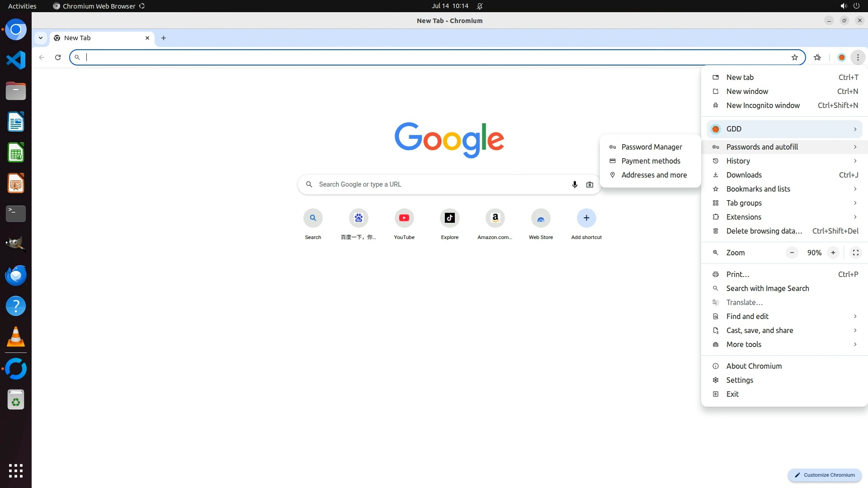Increase zoom with the plus button
The width and height of the screenshot is (868, 488).
point(833,253)
